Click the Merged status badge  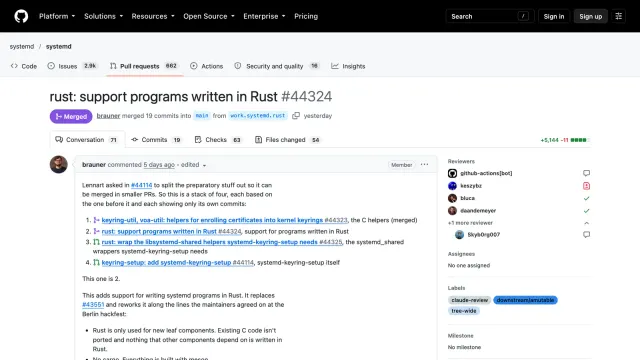(71, 116)
